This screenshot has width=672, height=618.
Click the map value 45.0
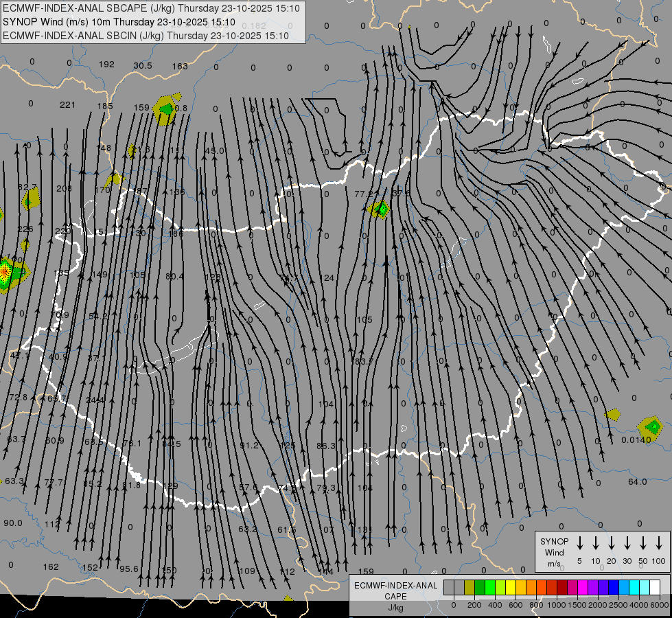214,150
